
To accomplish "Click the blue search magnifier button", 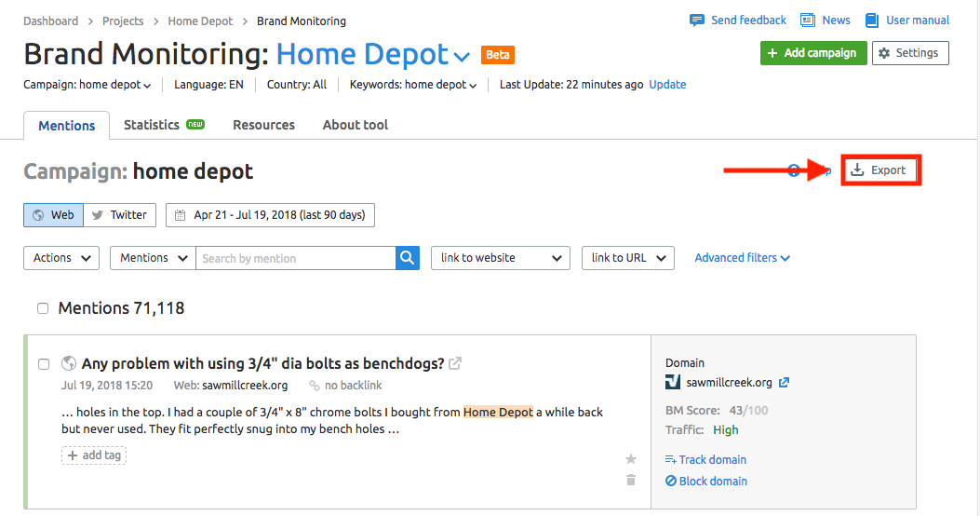I will (x=408, y=258).
